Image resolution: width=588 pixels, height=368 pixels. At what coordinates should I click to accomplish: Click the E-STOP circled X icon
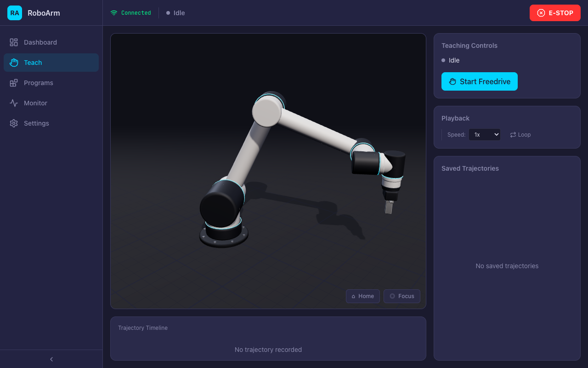click(x=541, y=13)
